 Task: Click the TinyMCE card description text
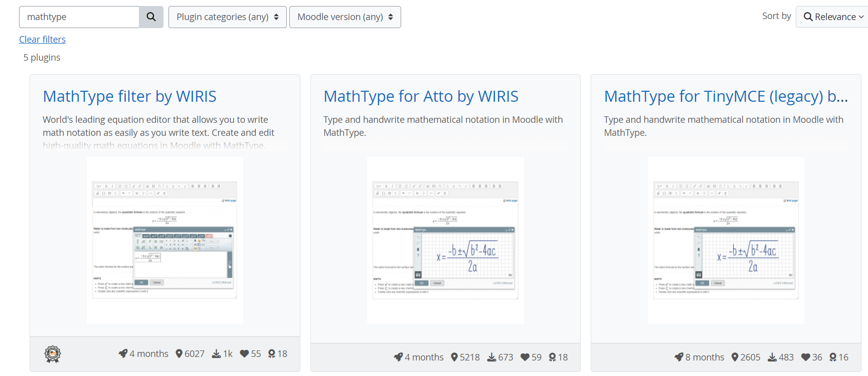[x=724, y=126]
